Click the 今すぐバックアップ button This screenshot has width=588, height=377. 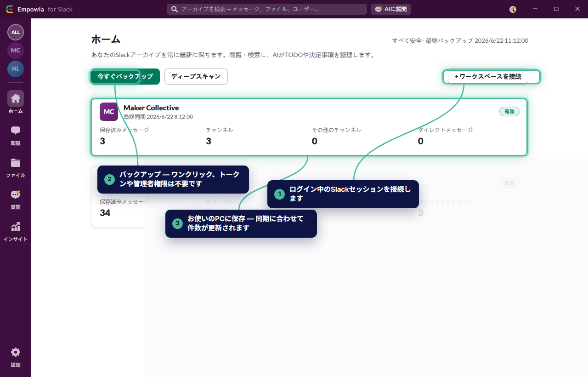coord(125,77)
